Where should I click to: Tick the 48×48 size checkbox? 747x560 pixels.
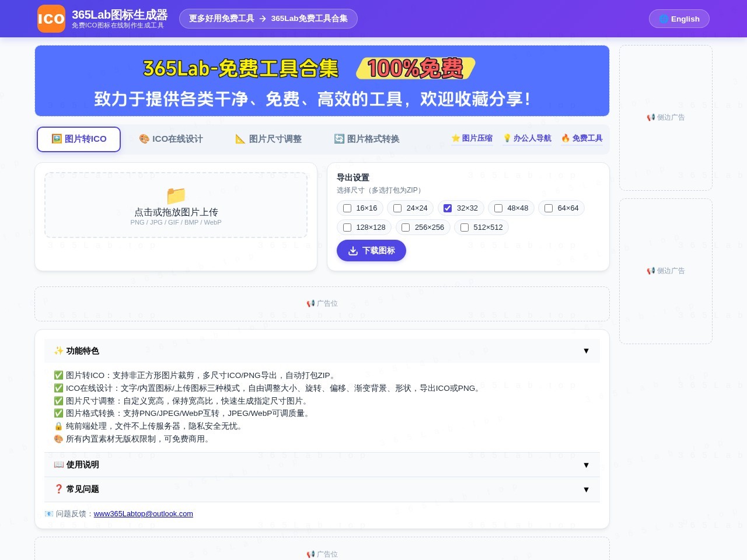point(498,208)
